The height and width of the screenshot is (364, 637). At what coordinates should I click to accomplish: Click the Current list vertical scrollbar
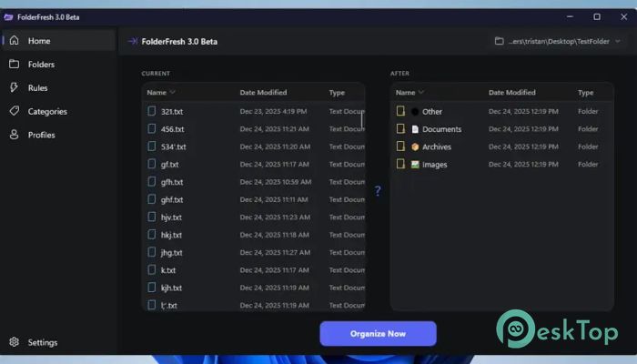coord(361,120)
